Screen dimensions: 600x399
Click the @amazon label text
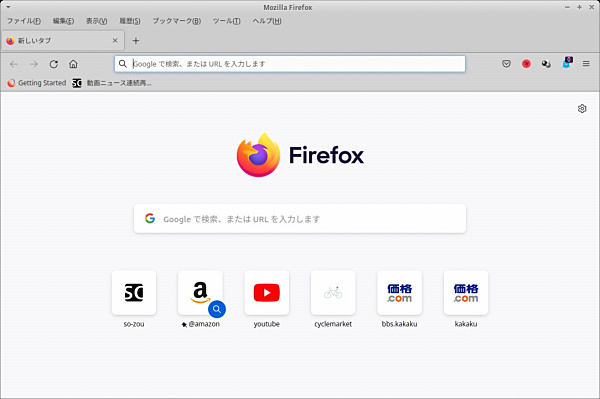click(x=204, y=324)
